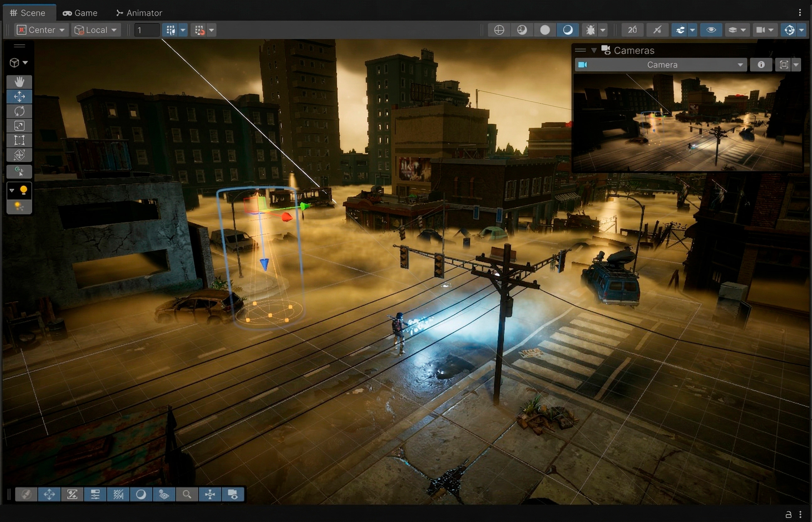Open the camera info button
The height and width of the screenshot is (522, 812).
pyautogui.click(x=761, y=65)
